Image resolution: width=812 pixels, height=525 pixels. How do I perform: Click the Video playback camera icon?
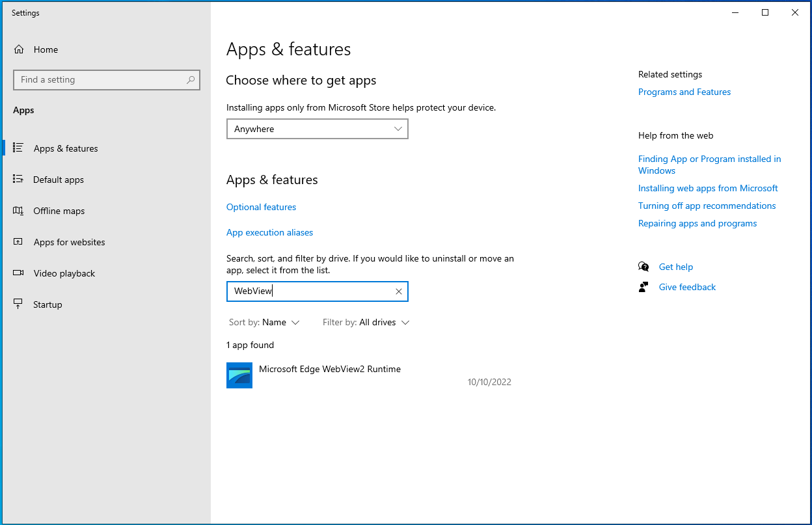pos(18,273)
